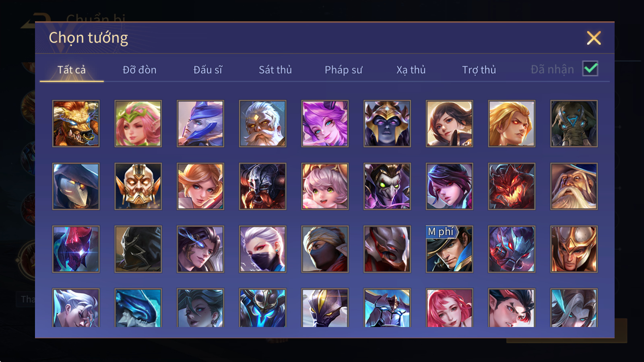
Task: Select the blonde red-eyed male hero
Action: click(x=512, y=123)
